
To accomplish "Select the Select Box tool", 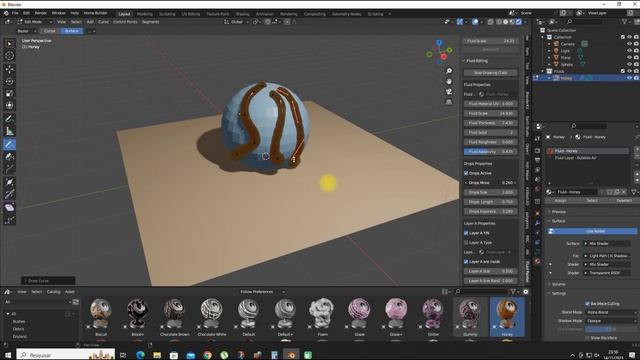I will pos(9,44).
